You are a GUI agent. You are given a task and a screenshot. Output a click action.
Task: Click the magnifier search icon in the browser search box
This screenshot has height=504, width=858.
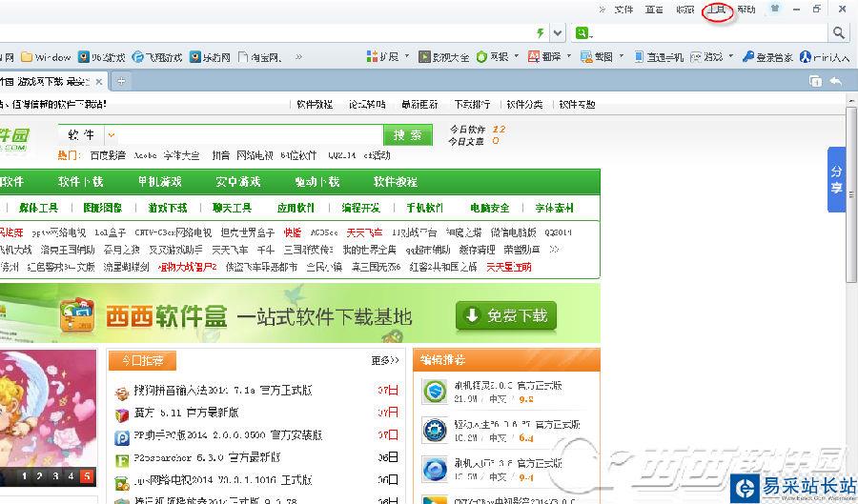pyautogui.click(x=838, y=33)
